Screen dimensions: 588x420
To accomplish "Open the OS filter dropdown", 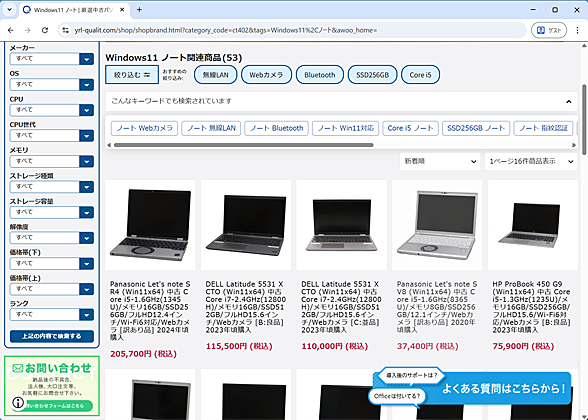I will pos(52,84).
